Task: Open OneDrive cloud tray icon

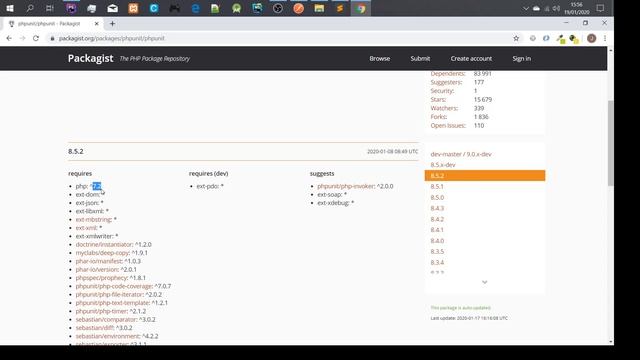Action: pos(536,9)
